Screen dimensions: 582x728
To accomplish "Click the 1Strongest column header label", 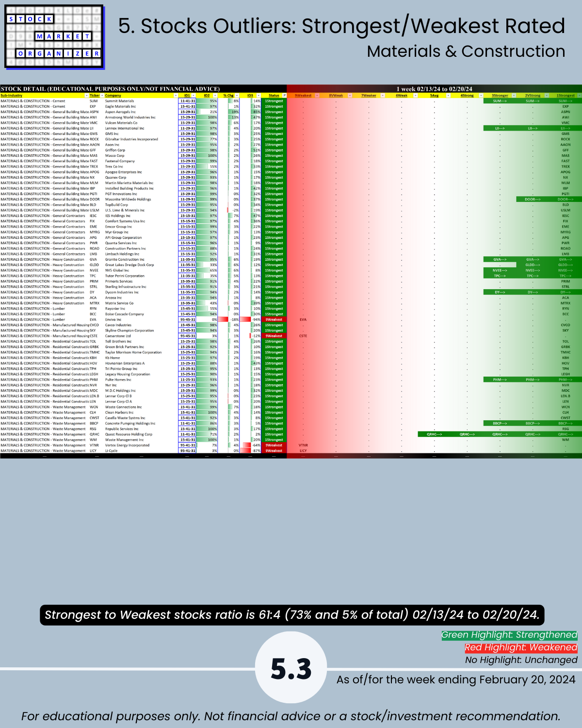I will coord(566,96).
